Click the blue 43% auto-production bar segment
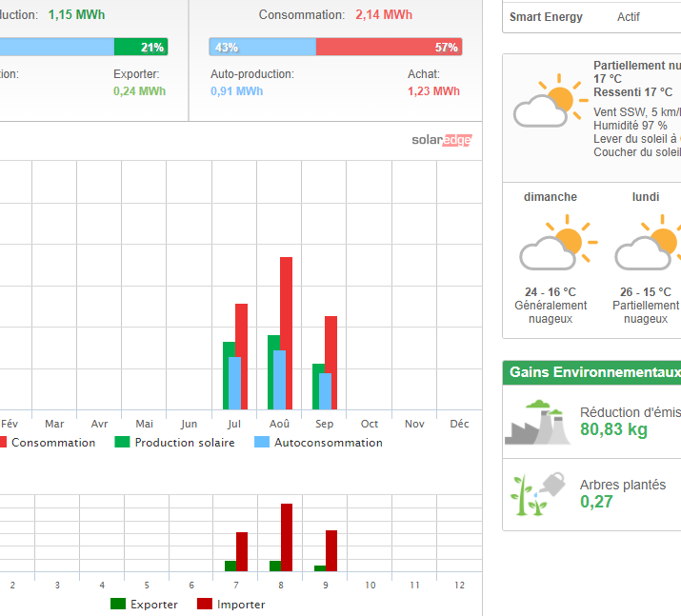 [x=263, y=47]
